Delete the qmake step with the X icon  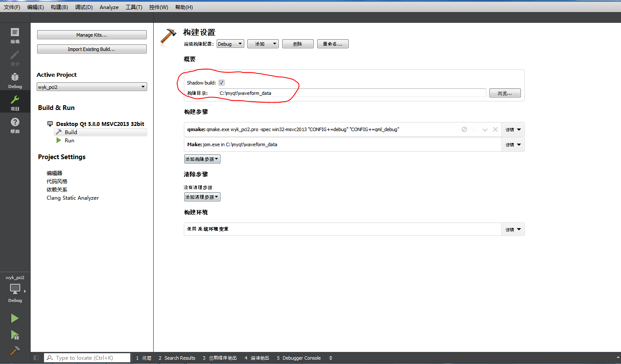pyautogui.click(x=495, y=129)
